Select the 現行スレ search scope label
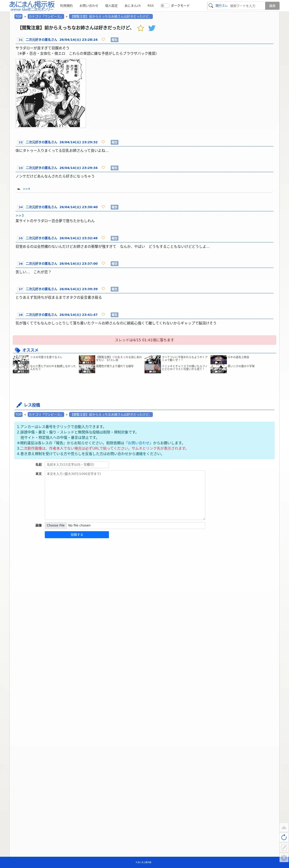289x868 pixels. (222, 6)
